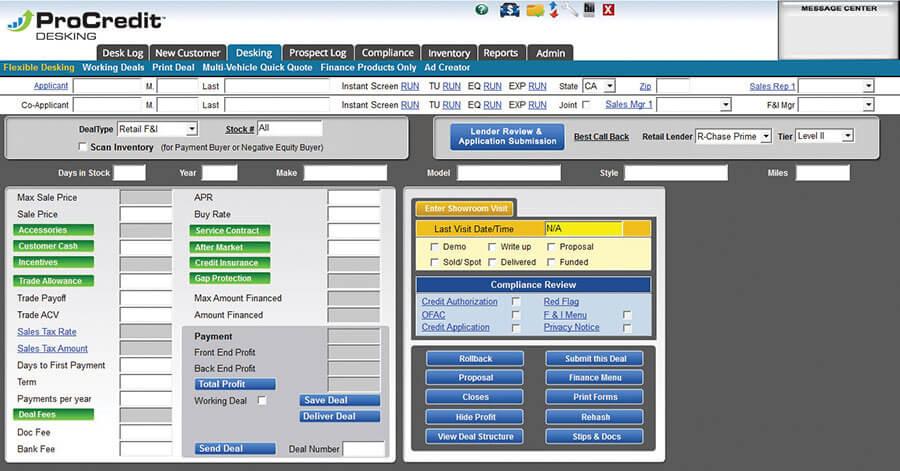
Task: Open the green question mark help icon
Action: point(482,10)
